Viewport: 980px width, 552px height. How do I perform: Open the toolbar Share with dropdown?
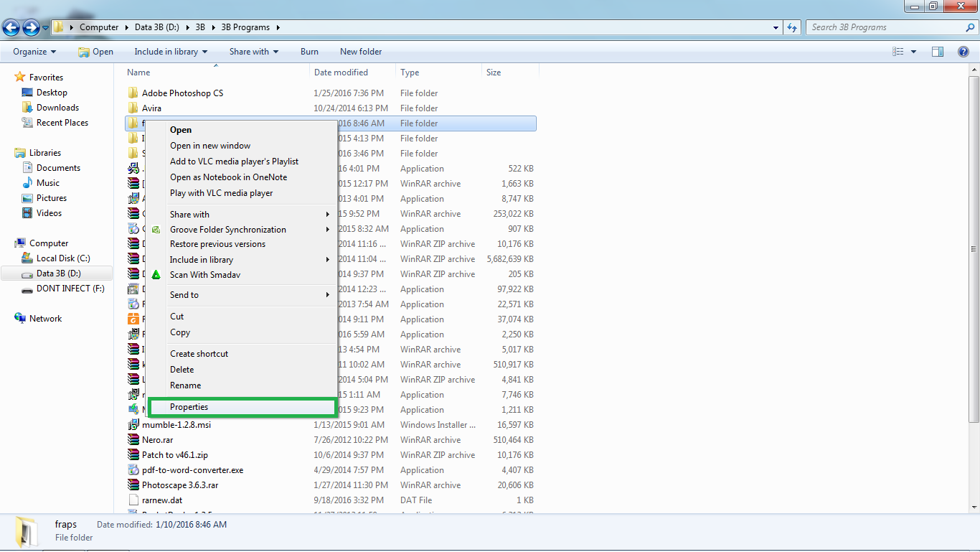click(x=254, y=52)
